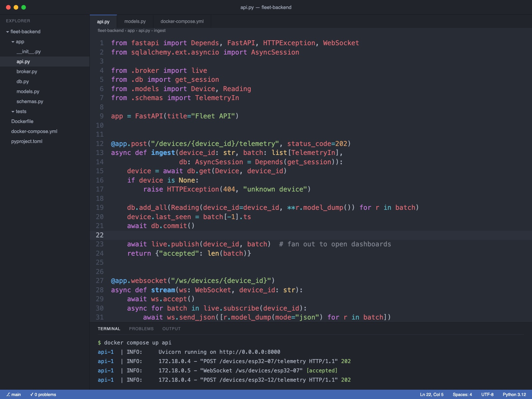532x399 pixels.
Task: Select the Python 3.12 interpreter indicator
Action: (x=514, y=395)
